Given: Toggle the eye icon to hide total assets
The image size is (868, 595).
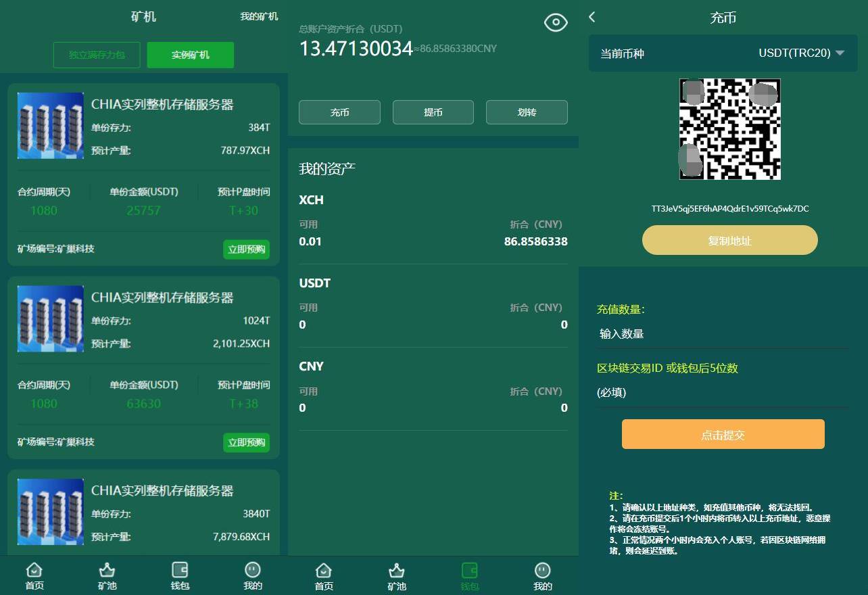Looking at the screenshot, I should point(555,23).
